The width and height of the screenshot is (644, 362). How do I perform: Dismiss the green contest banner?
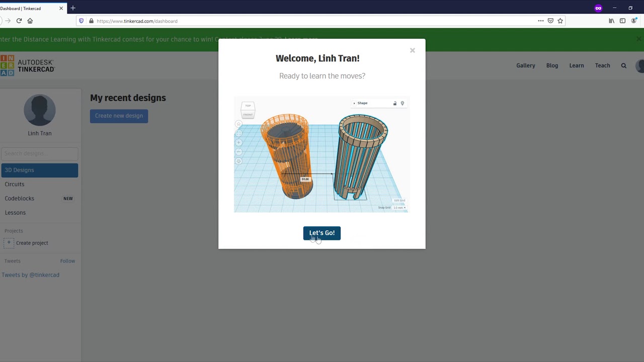tap(639, 39)
